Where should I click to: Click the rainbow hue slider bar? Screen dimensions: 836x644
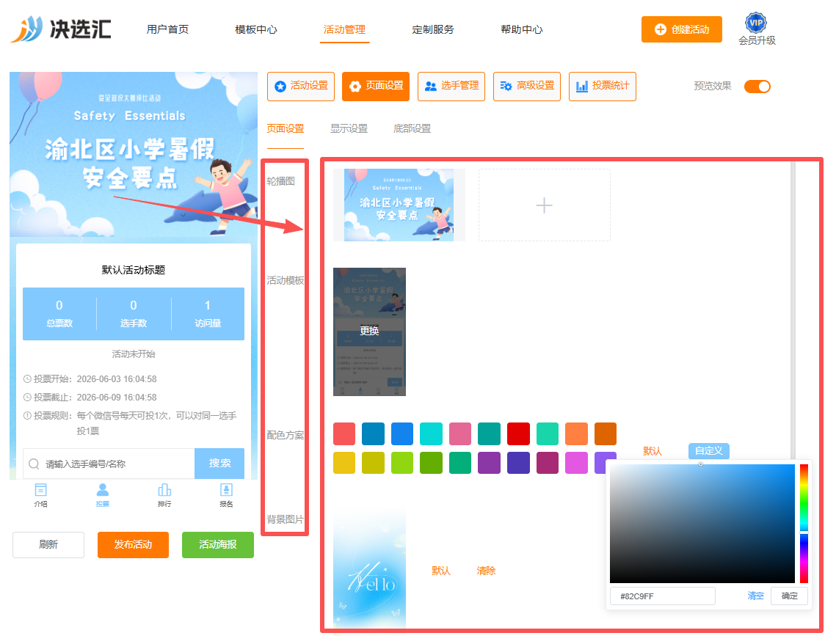point(804,523)
